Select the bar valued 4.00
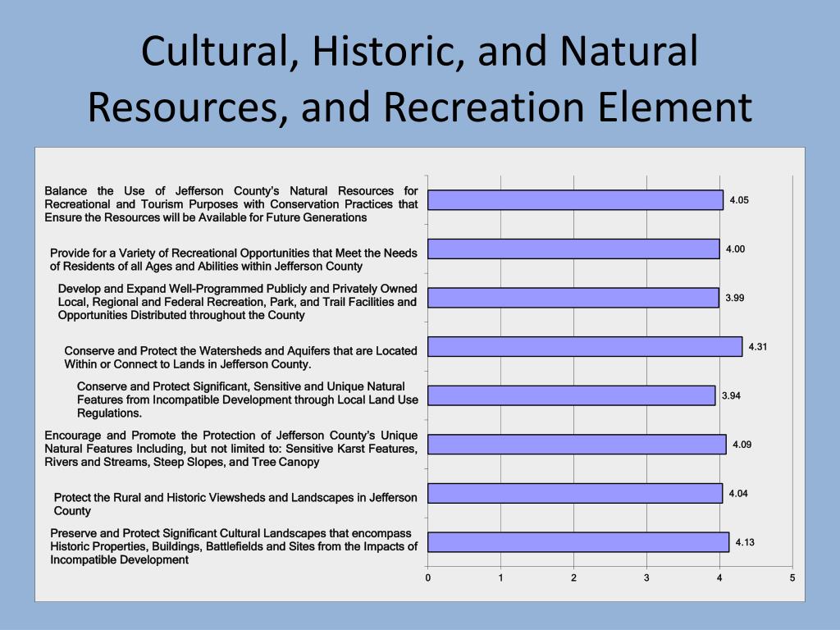Image resolution: width=840 pixels, height=630 pixels. 573,249
